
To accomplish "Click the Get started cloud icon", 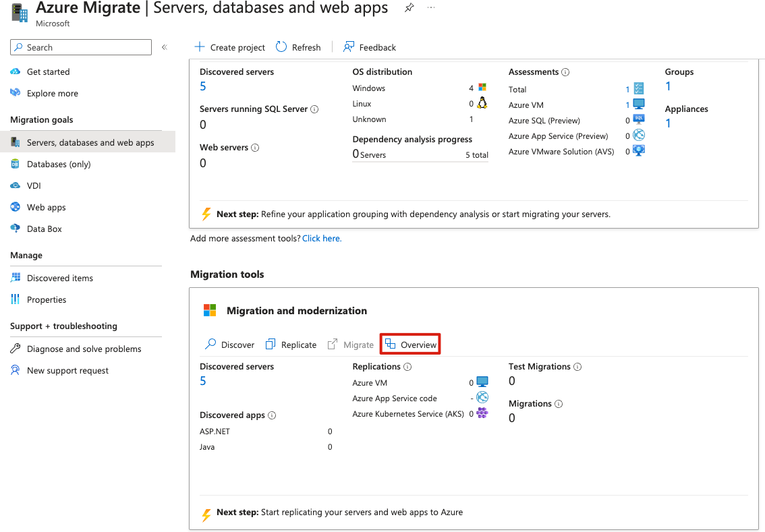I will point(15,71).
